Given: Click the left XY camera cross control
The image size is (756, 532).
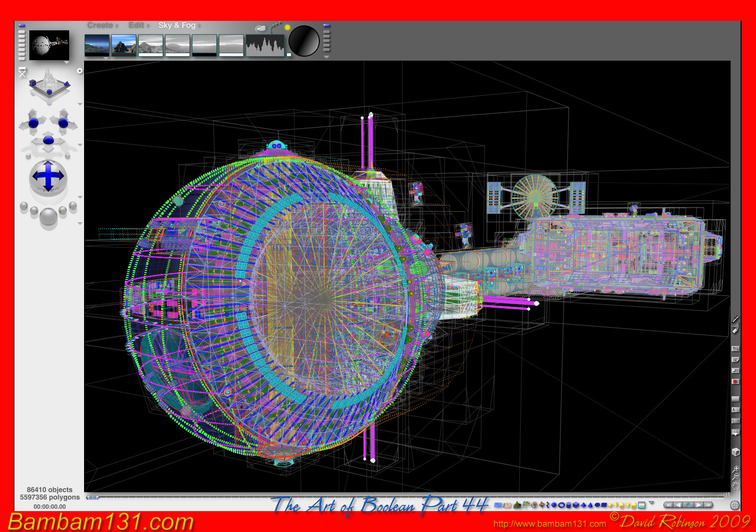Looking at the screenshot, I should point(33,123).
